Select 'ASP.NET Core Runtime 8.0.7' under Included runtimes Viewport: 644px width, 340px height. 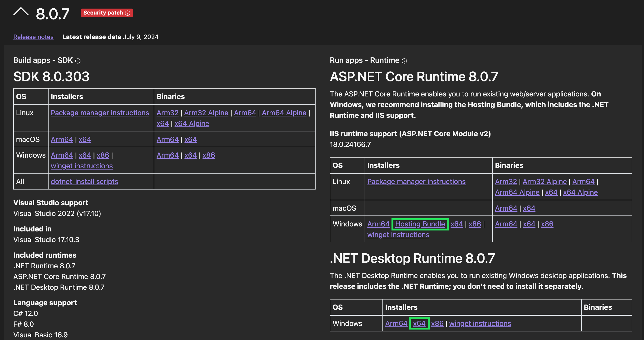[59, 276]
